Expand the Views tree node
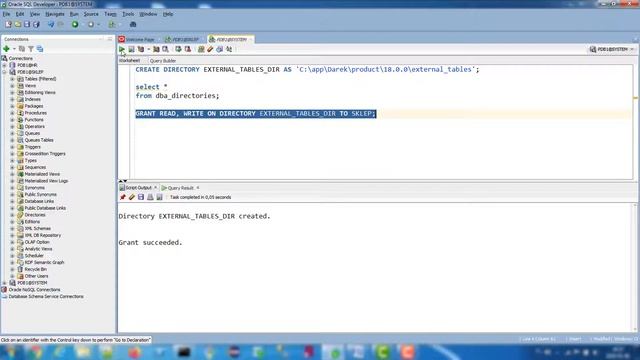This screenshot has height=360, width=640. pos(12,86)
